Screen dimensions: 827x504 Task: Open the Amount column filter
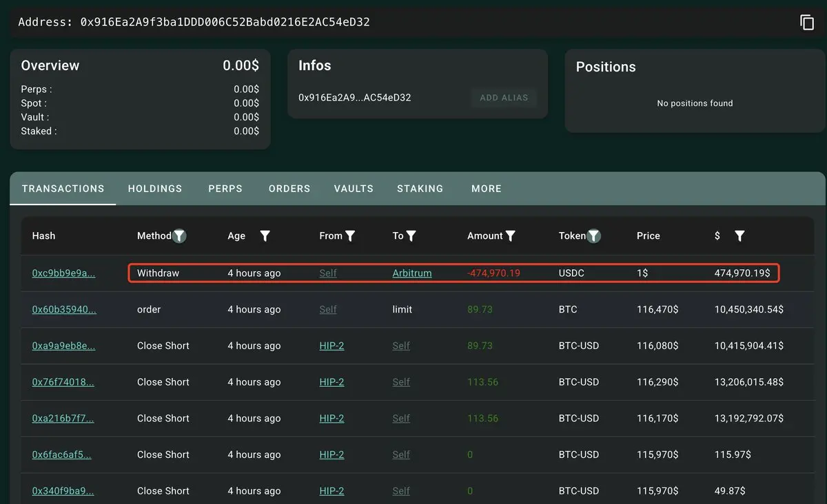click(511, 236)
